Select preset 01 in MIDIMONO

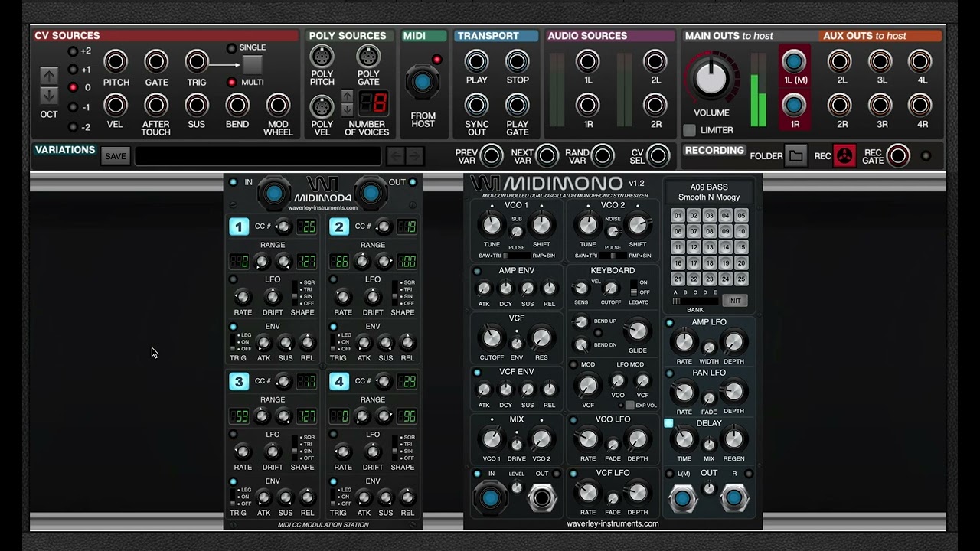coord(678,216)
